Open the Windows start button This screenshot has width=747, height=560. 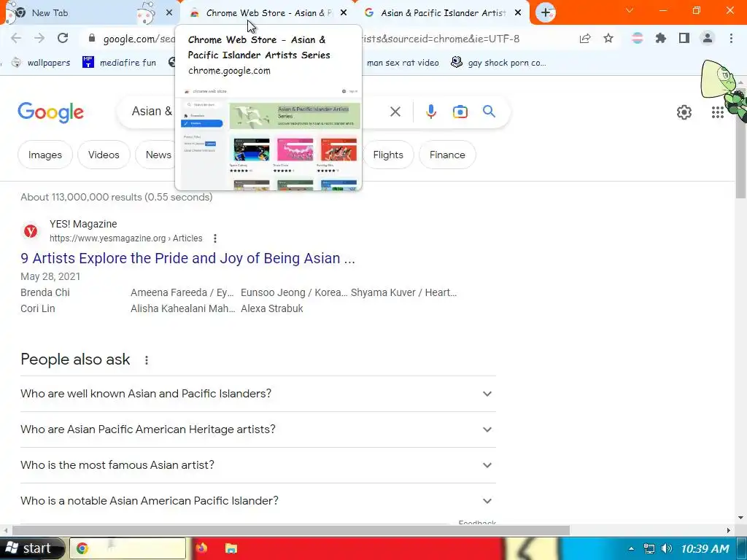pyautogui.click(x=31, y=548)
